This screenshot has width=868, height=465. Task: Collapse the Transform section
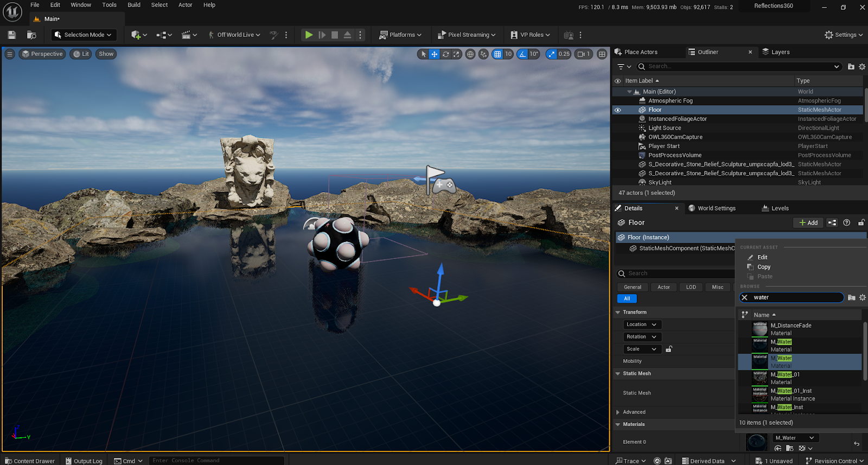click(x=618, y=313)
